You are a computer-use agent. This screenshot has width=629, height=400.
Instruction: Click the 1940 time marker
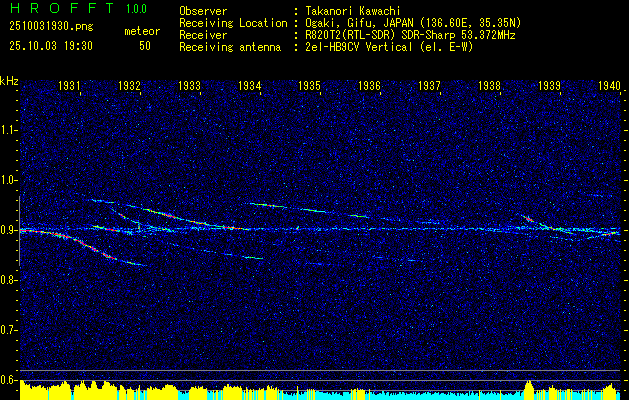[x=609, y=86]
